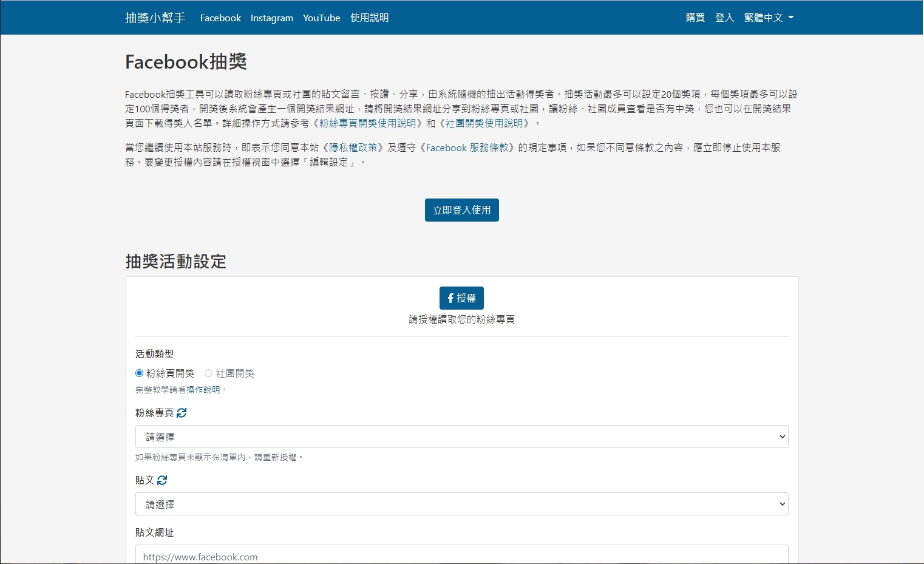Viewport: 924px width, 564px height.
Task: Select the 粉絲頁開獎 radio button
Action: point(139,373)
